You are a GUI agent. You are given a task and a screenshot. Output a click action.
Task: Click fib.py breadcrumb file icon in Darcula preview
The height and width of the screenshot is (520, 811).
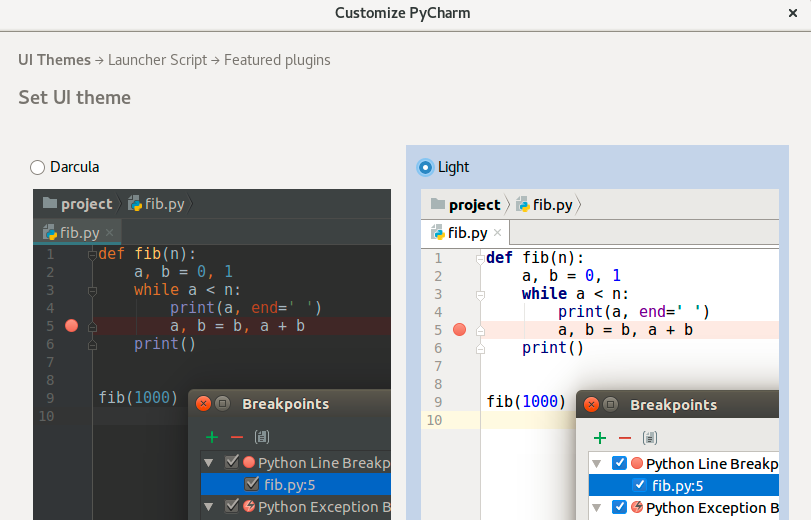click(135, 203)
